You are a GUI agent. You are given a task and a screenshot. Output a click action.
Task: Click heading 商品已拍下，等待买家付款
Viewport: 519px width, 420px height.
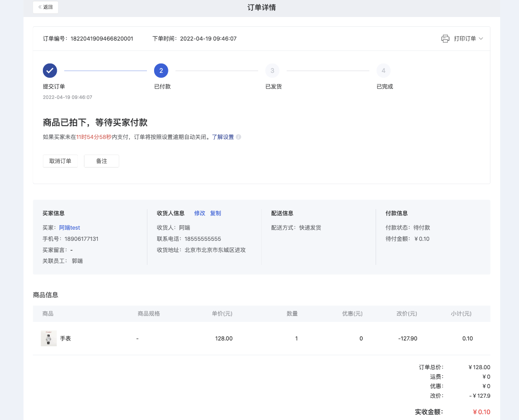[x=95, y=122]
